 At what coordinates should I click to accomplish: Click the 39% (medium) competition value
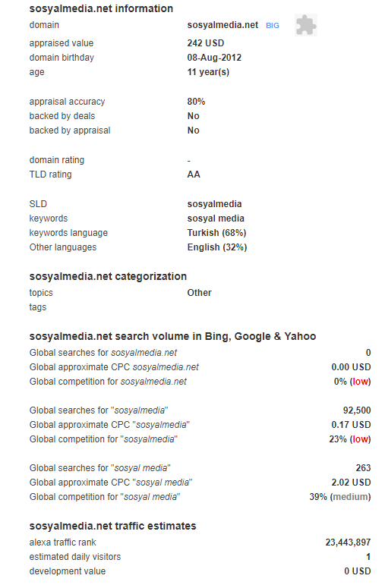coord(340,497)
